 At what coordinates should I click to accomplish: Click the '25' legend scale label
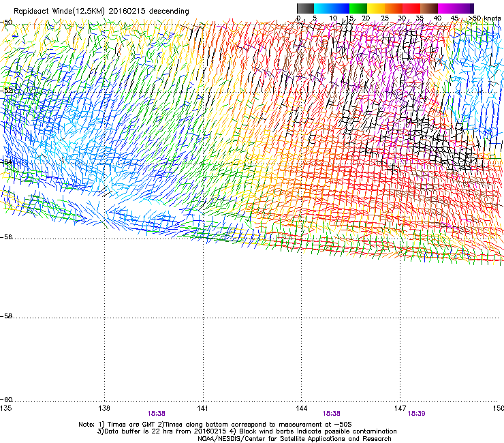pyautogui.click(x=385, y=18)
